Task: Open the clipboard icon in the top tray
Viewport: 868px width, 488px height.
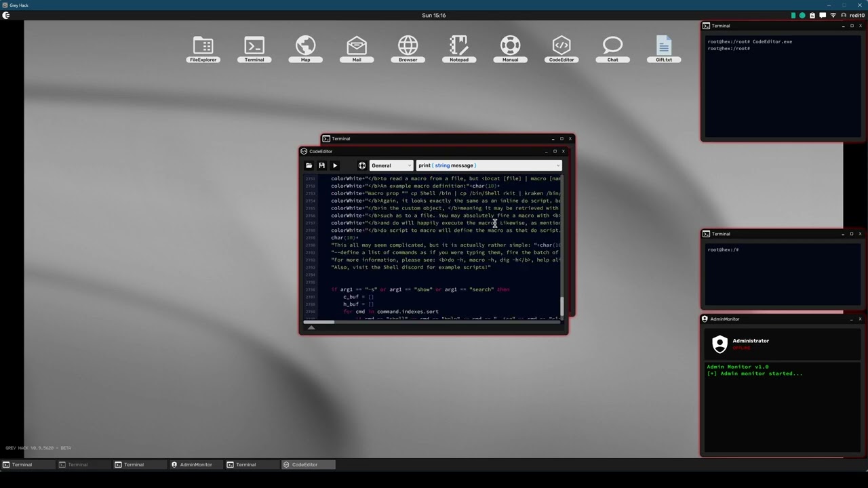Action: click(x=812, y=15)
